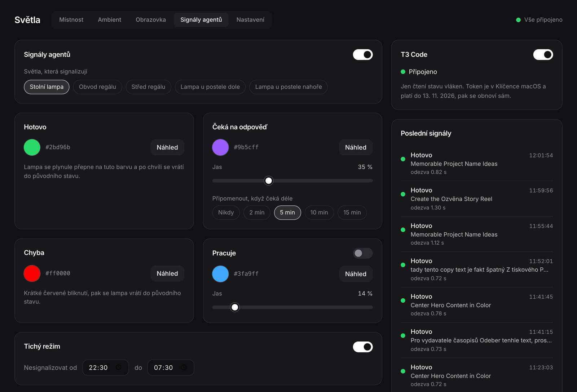Click the signal row "Create the Ozvěna Story Reel"
The width and height of the screenshot is (577, 392).
[x=477, y=199]
